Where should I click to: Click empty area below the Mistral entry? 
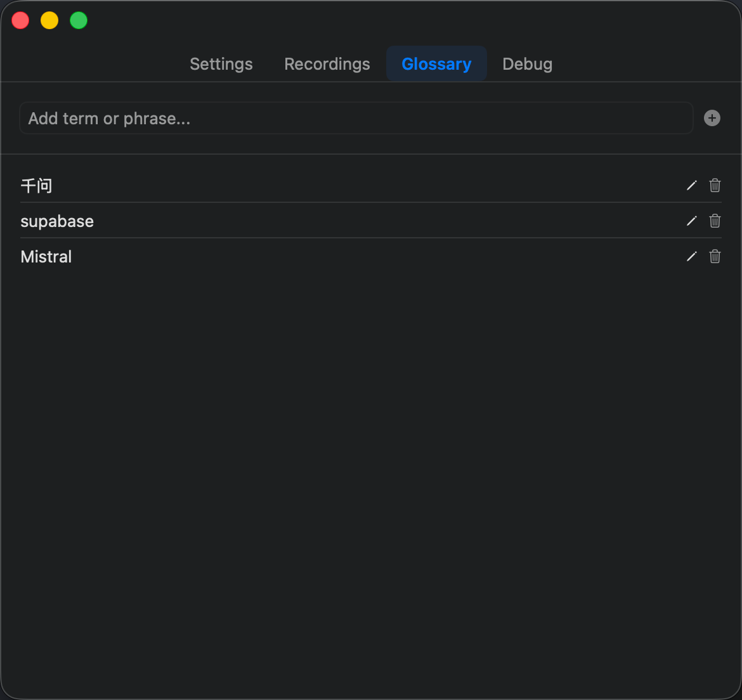pyautogui.click(x=371, y=444)
